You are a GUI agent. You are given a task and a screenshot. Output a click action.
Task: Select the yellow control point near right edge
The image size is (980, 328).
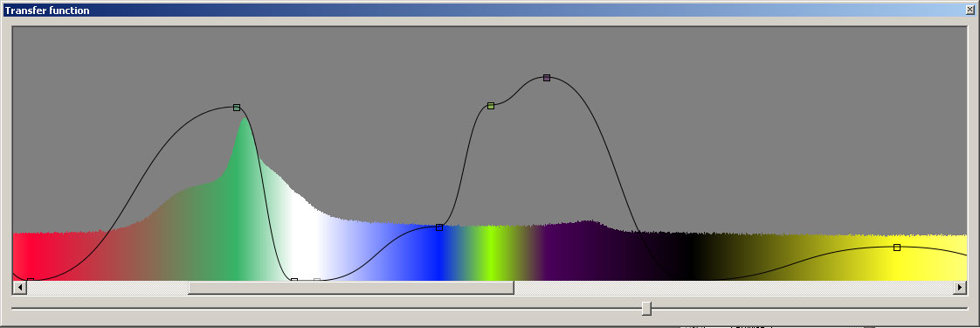[x=897, y=248]
